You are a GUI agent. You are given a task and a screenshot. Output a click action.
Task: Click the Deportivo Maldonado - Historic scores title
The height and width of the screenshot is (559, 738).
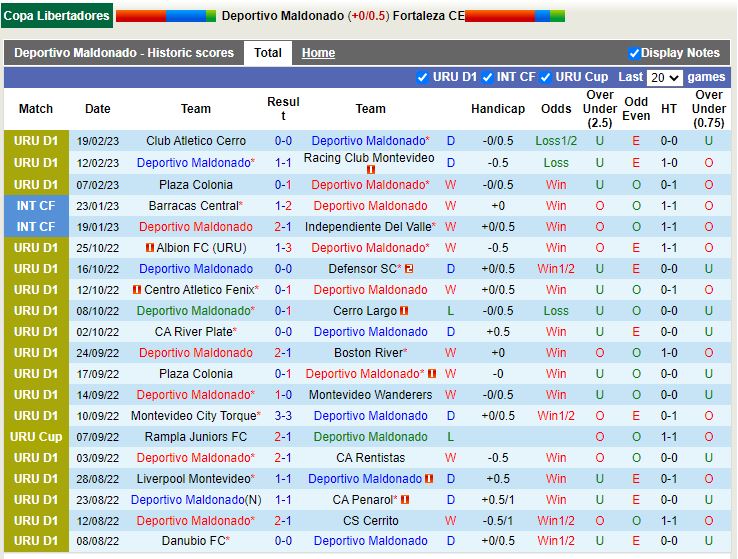(124, 53)
